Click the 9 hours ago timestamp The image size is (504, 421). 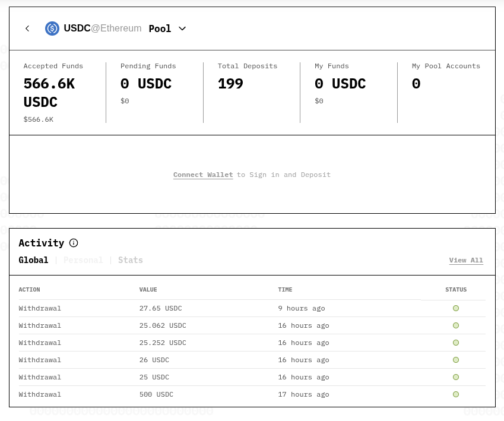click(301, 308)
